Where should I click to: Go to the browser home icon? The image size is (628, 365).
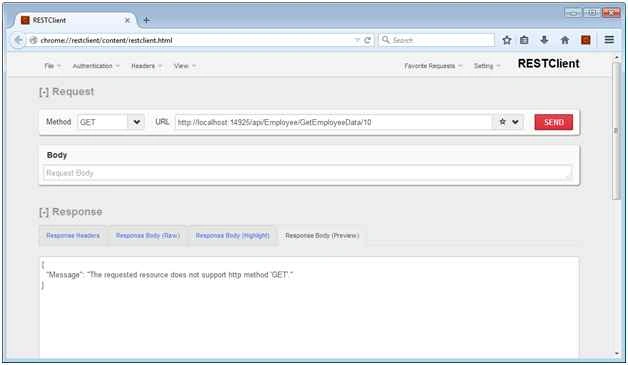coord(565,40)
